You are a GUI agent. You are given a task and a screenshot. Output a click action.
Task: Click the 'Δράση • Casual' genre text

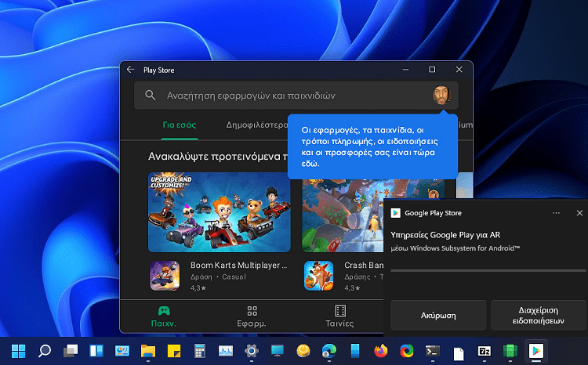tap(218, 277)
